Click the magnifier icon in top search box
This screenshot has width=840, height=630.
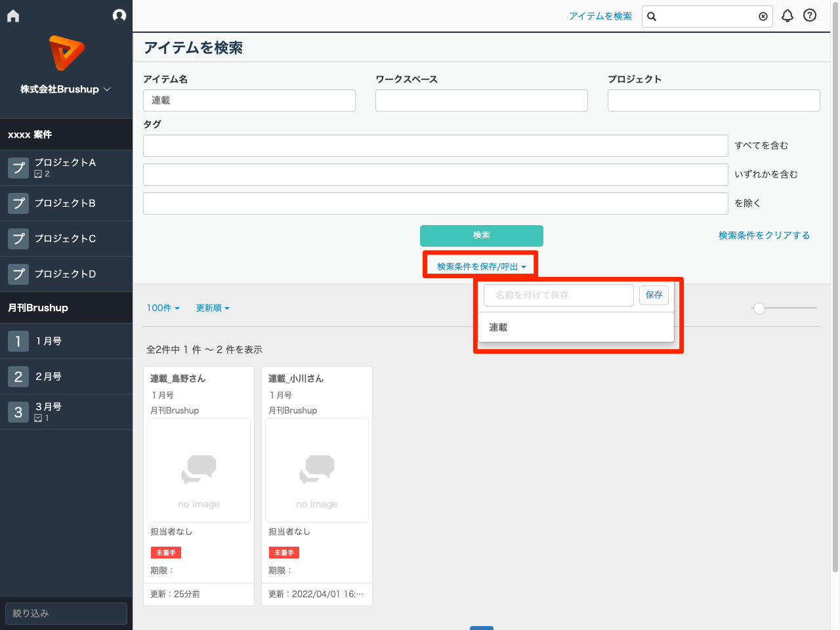coord(652,16)
